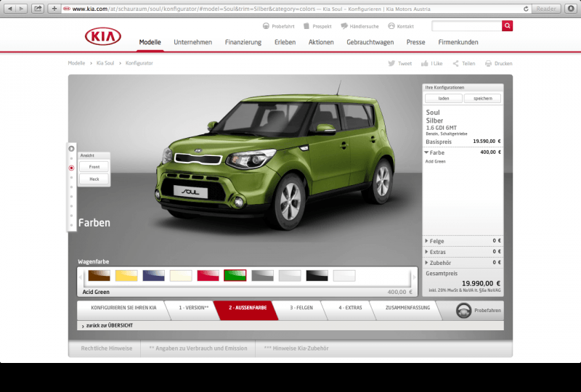Select the Acid Green color swatch

tap(235, 275)
